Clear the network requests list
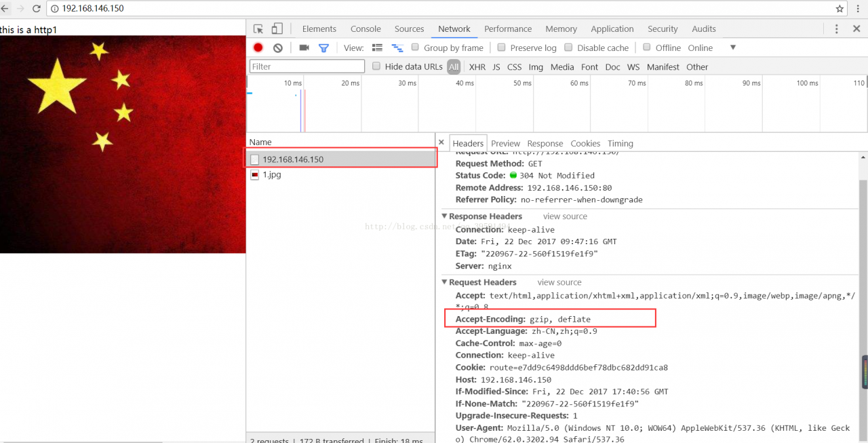Image resolution: width=868 pixels, height=443 pixels. point(276,47)
